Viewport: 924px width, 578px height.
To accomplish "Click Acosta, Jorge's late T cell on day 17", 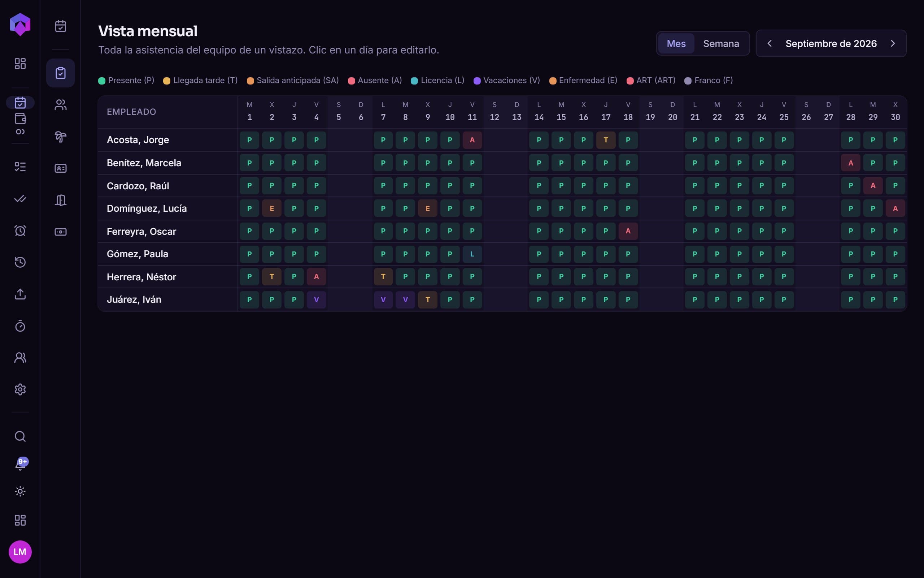I will coord(606,140).
